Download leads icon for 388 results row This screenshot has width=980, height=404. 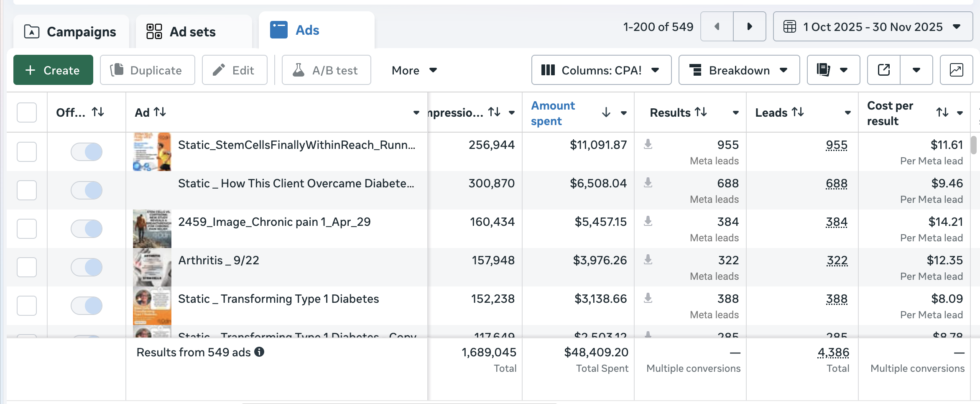tap(648, 298)
